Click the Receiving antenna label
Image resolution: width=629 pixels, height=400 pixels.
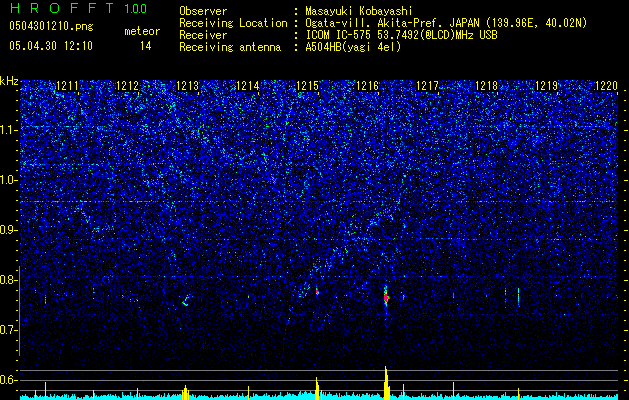pyautogui.click(x=230, y=47)
